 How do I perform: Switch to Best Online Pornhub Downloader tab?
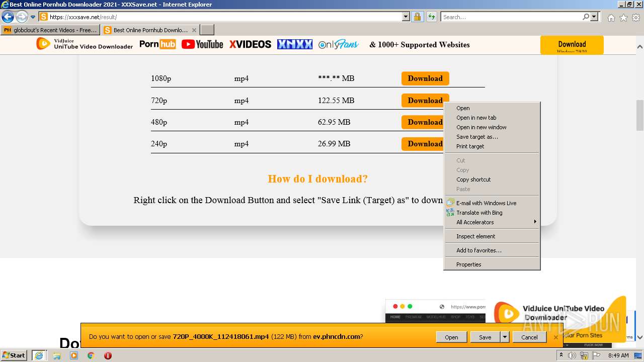[x=146, y=30]
